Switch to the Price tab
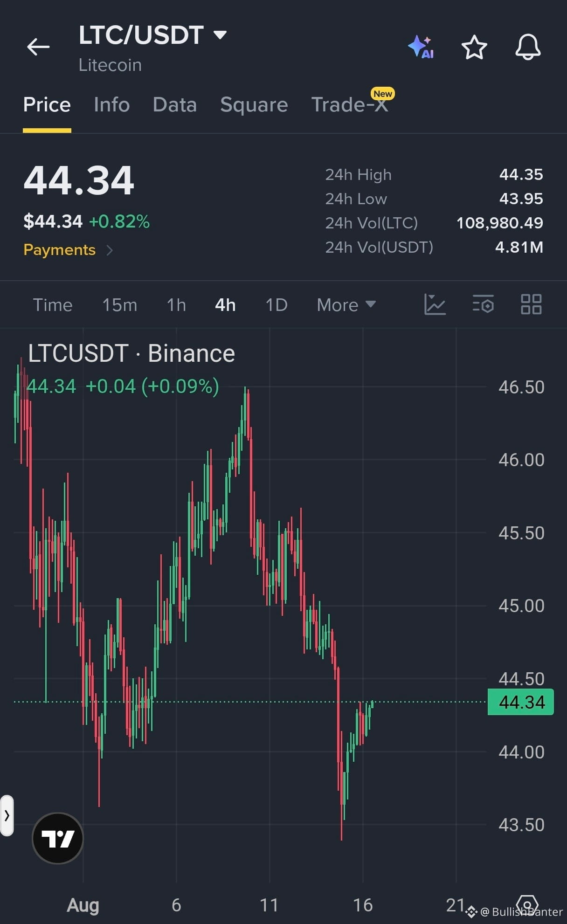This screenshot has height=924, width=567. click(47, 104)
